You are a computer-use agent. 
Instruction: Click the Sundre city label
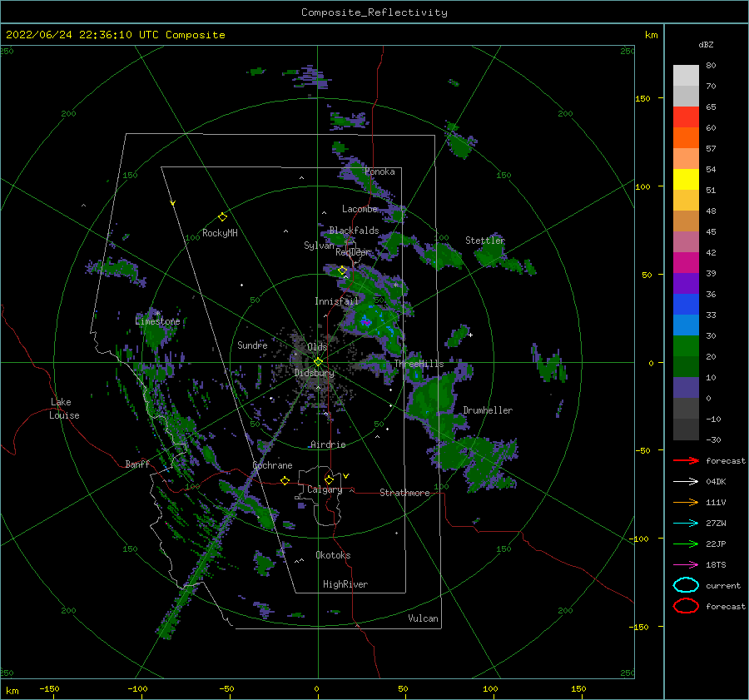tap(252, 345)
